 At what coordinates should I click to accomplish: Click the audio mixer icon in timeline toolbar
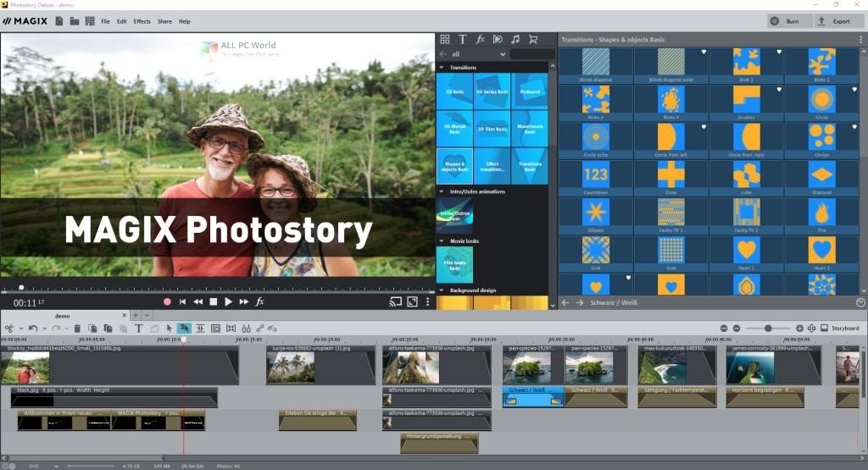click(247, 329)
